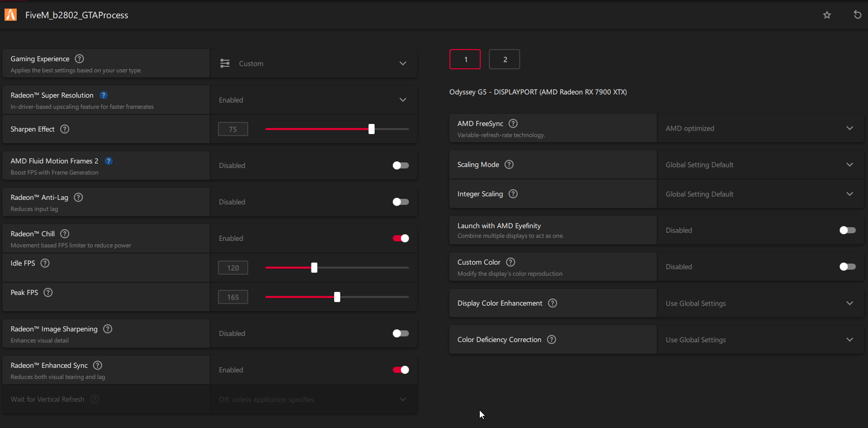This screenshot has height=428, width=868.
Task: Click the Color Deficiency Correction help icon
Action: tap(552, 339)
